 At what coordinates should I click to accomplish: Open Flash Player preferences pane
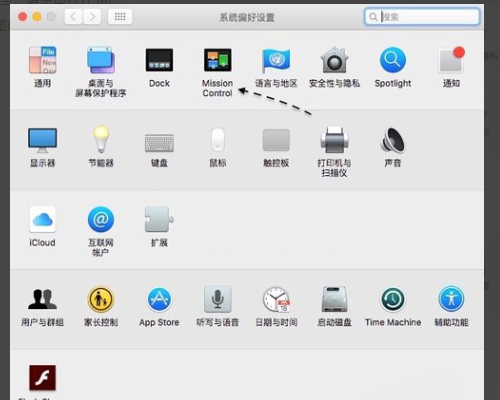point(43,378)
